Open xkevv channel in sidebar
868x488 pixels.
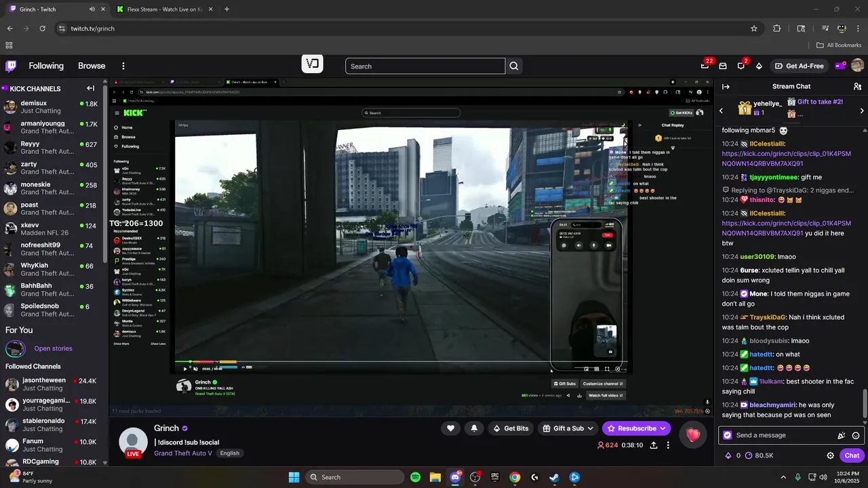51,229
